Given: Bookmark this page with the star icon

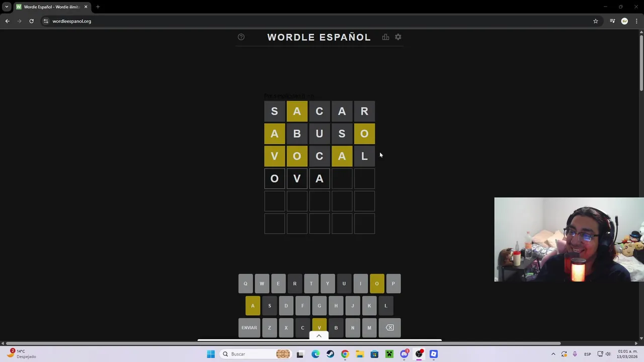Looking at the screenshot, I should pos(596,21).
